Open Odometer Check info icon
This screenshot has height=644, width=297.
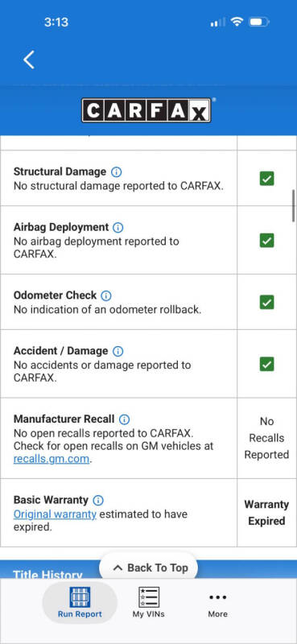click(106, 295)
